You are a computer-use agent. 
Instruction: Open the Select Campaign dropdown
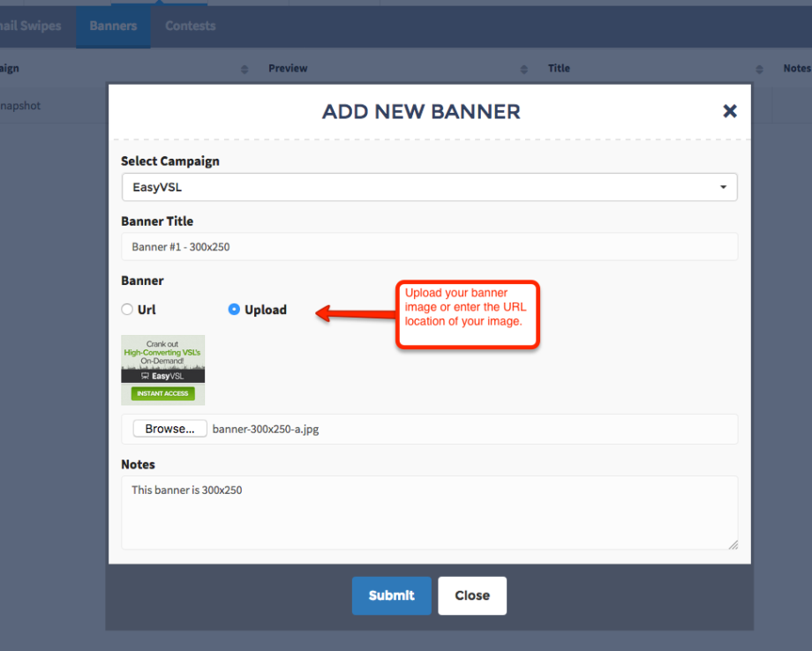429,187
